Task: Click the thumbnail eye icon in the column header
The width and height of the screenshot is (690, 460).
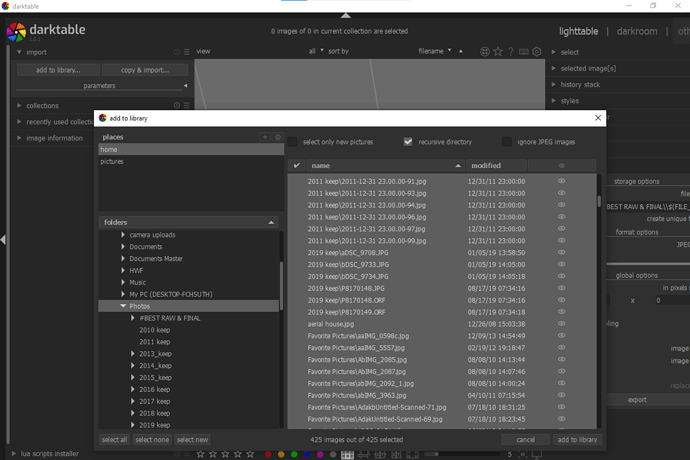Action: coord(561,165)
